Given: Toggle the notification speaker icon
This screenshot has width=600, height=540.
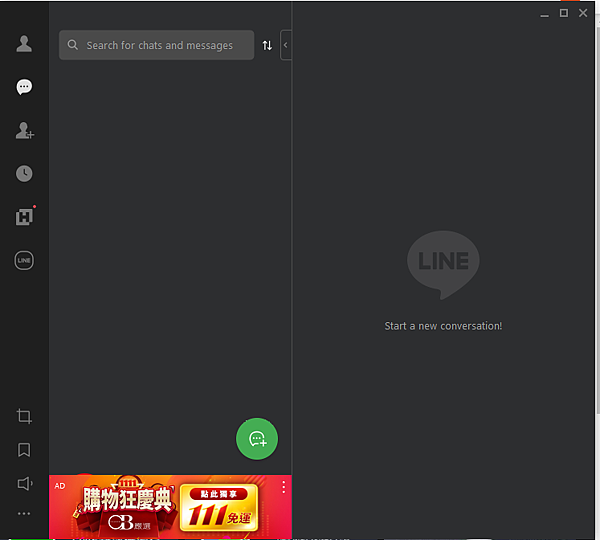Looking at the screenshot, I should pyautogui.click(x=25, y=483).
